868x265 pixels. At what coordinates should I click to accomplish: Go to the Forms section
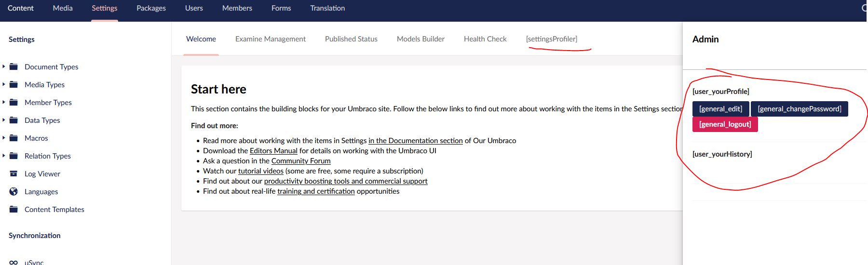click(x=281, y=8)
